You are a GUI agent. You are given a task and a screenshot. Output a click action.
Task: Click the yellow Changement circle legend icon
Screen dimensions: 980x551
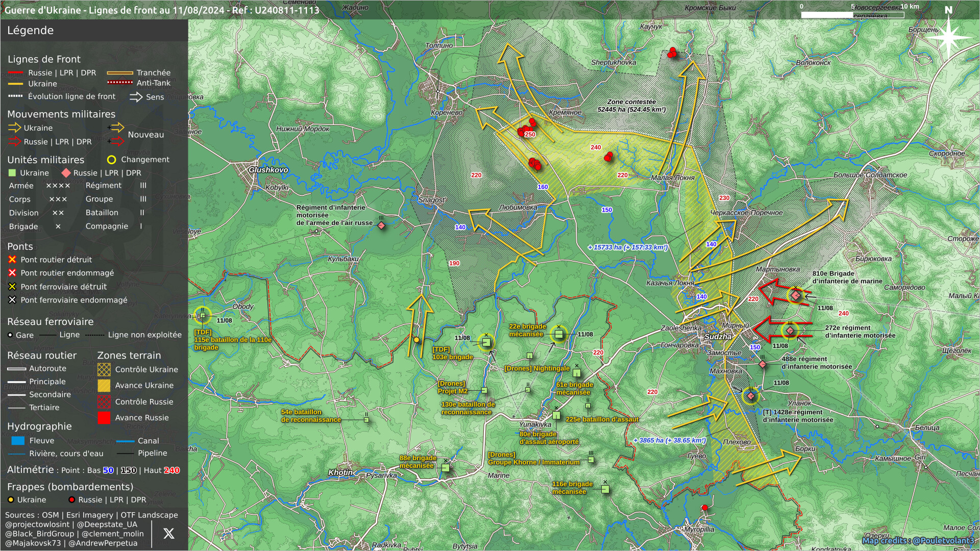[111, 160]
